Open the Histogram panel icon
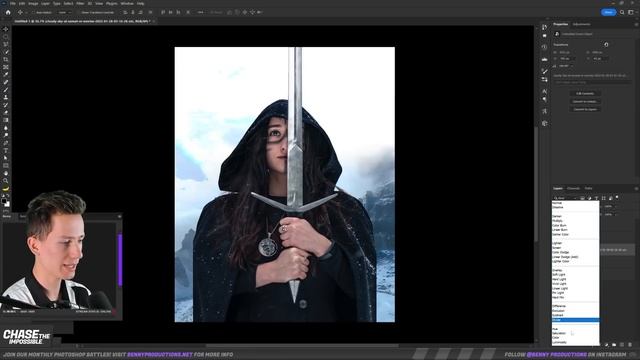 pos(544,59)
